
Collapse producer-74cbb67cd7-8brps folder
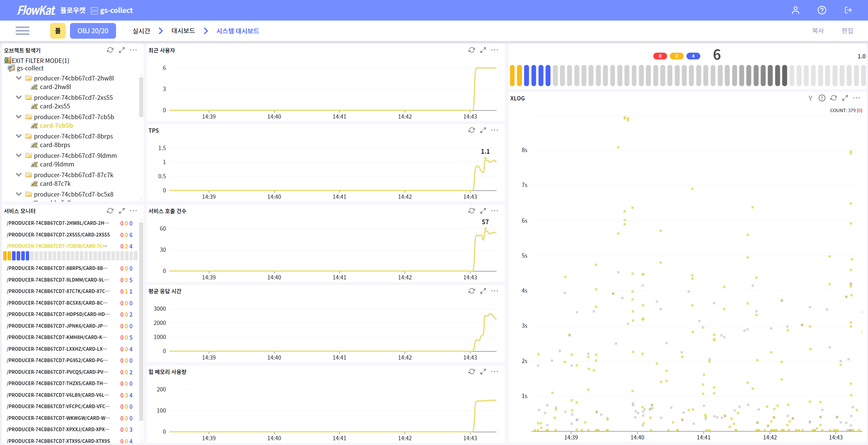coord(19,136)
